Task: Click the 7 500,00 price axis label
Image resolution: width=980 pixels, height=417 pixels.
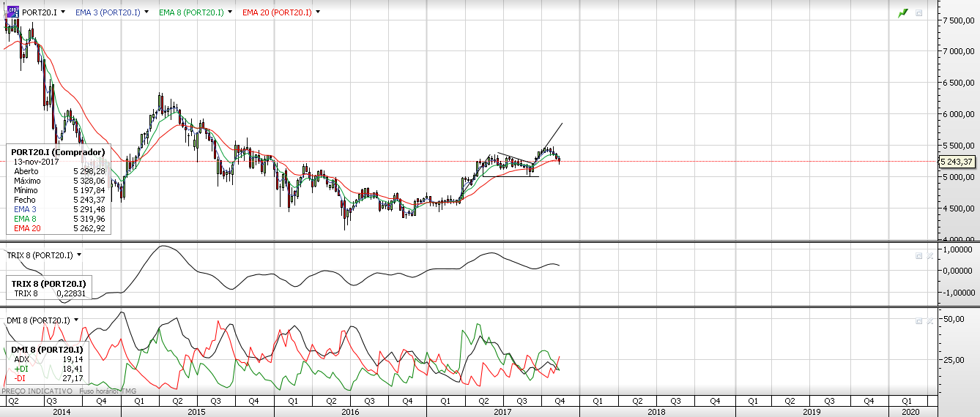Action: tap(960, 20)
